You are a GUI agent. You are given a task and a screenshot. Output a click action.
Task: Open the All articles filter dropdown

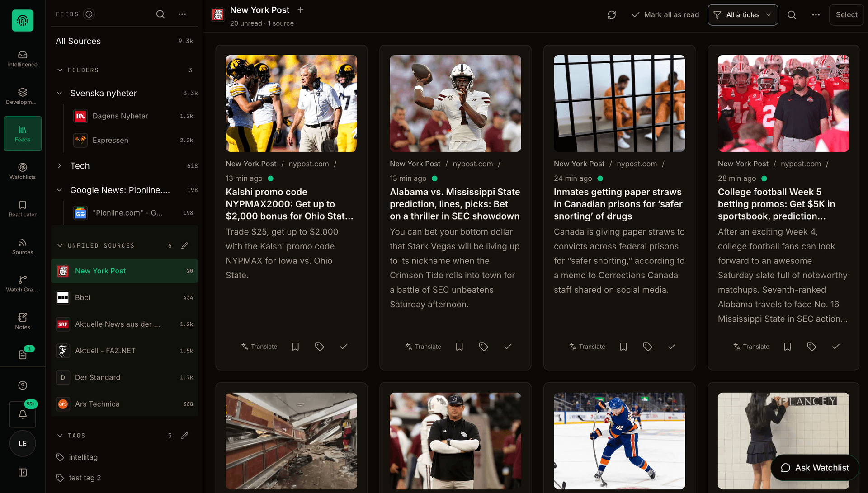click(x=743, y=15)
